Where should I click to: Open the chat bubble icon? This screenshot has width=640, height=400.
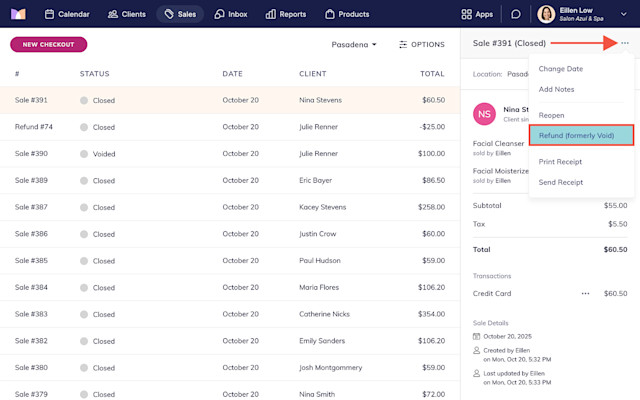[516, 14]
